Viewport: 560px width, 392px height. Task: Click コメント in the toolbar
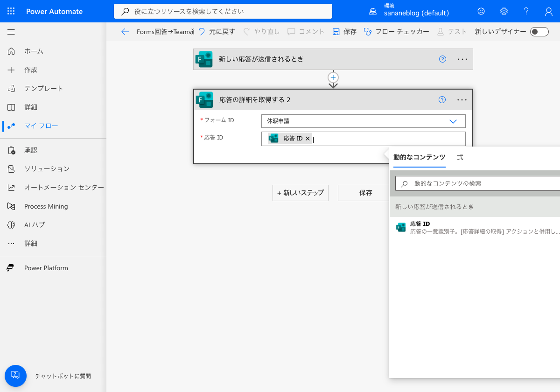(x=306, y=32)
